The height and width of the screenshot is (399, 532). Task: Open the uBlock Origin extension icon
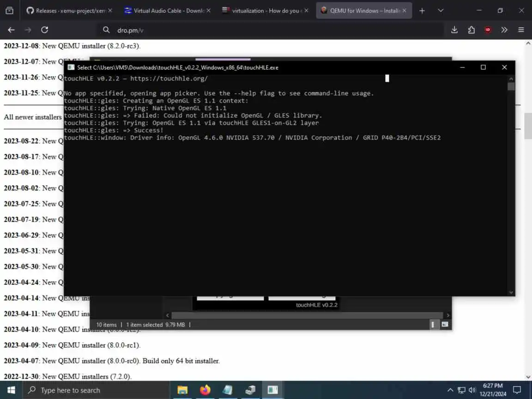tap(488, 30)
